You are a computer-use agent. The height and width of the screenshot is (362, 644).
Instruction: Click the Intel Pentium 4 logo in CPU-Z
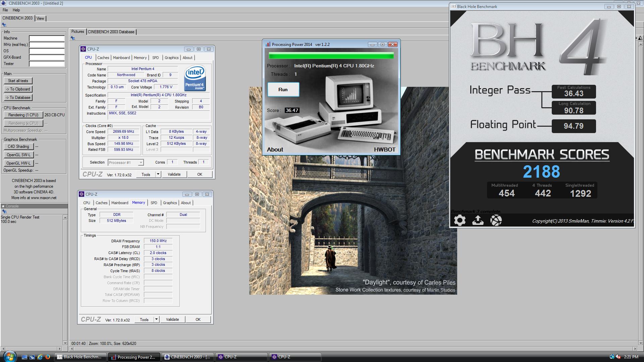(x=195, y=78)
